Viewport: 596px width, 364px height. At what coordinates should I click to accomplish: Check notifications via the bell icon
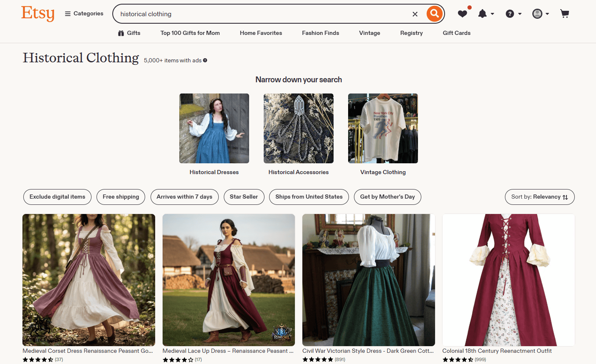(x=483, y=14)
